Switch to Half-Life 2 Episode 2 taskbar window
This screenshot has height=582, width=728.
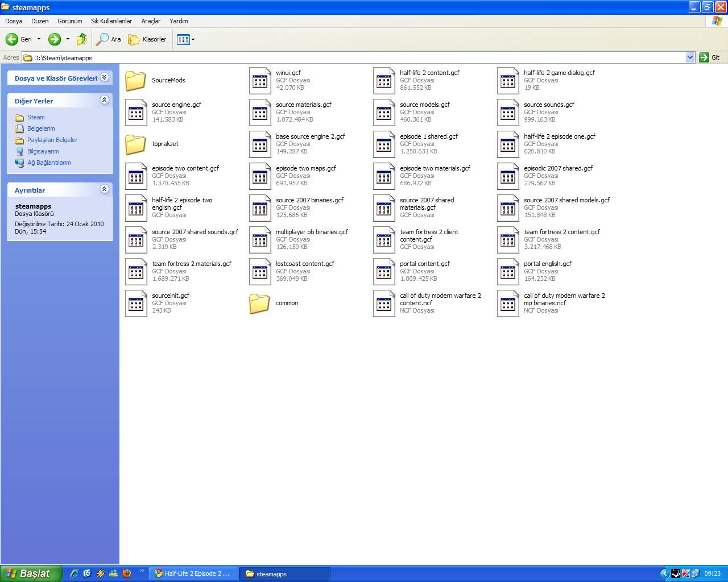pos(193,573)
